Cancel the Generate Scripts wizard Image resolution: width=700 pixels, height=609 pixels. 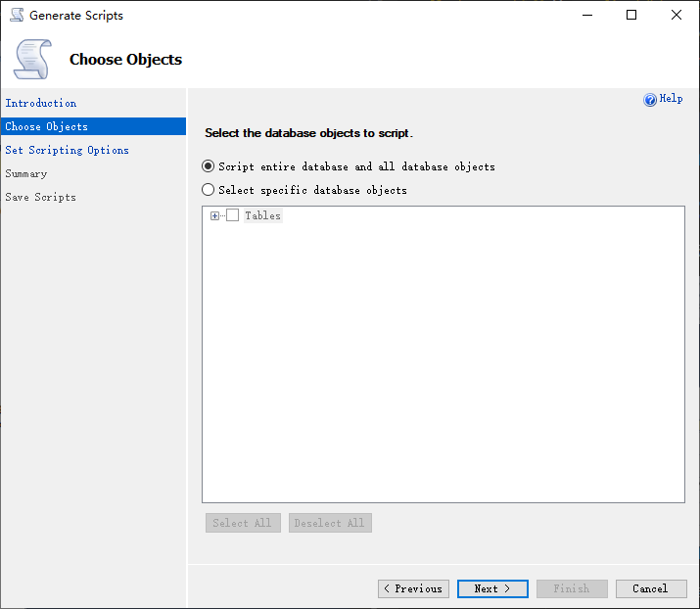click(650, 588)
